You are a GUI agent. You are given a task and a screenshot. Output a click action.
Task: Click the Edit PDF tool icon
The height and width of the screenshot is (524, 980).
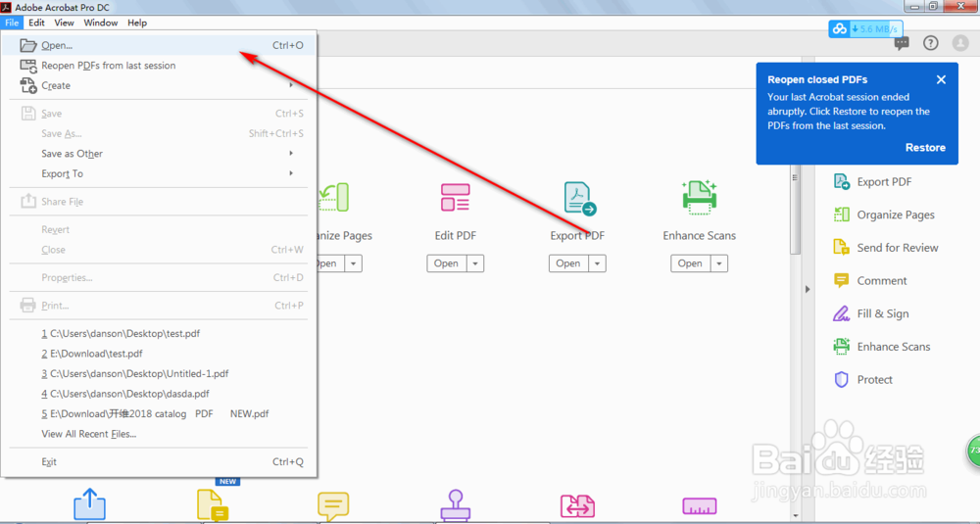(455, 197)
